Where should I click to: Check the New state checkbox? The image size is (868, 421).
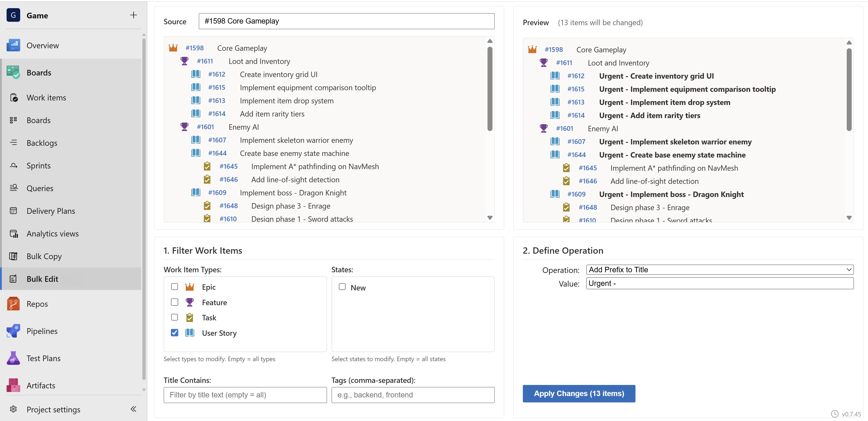342,287
